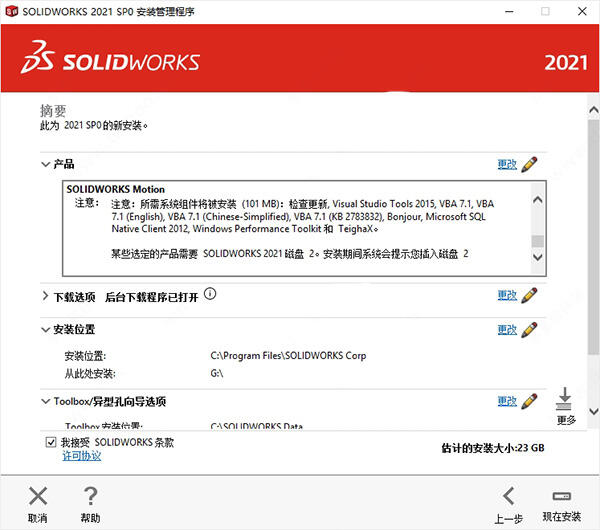The image size is (600, 530).
Task: Click the pencil icon beside 安装位置 更改
Action: (x=529, y=330)
